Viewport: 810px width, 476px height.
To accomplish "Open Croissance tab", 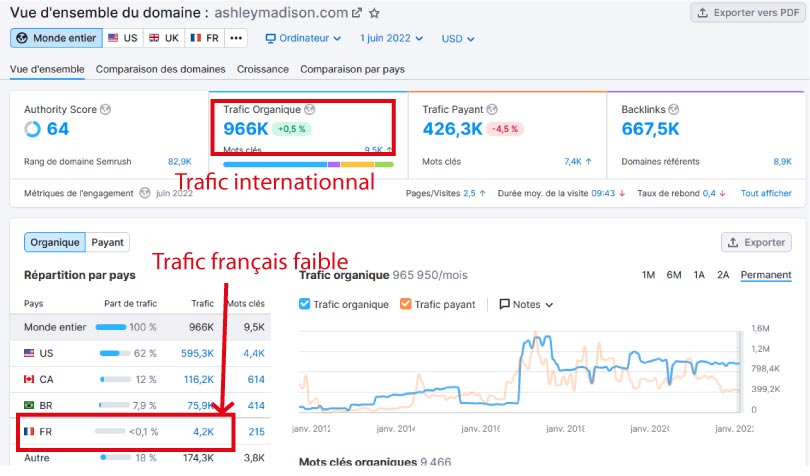I will [x=263, y=69].
